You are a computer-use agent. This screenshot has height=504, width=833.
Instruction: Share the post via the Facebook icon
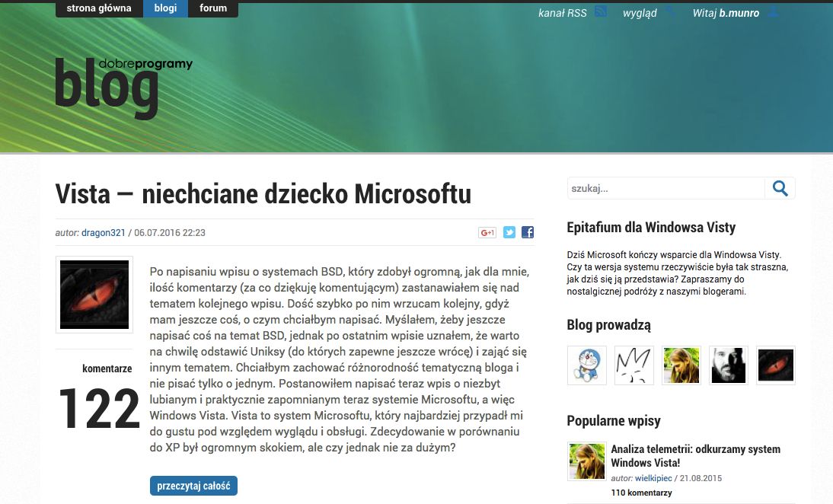(x=526, y=232)
